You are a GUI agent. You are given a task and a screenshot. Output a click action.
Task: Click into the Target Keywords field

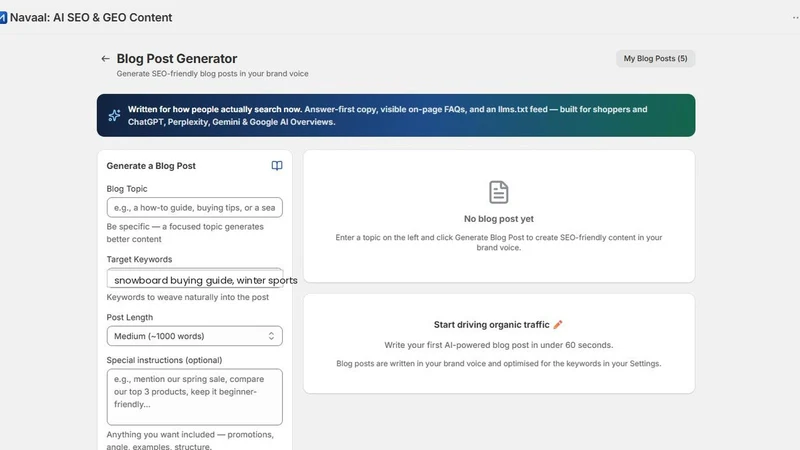pos(194,279)
